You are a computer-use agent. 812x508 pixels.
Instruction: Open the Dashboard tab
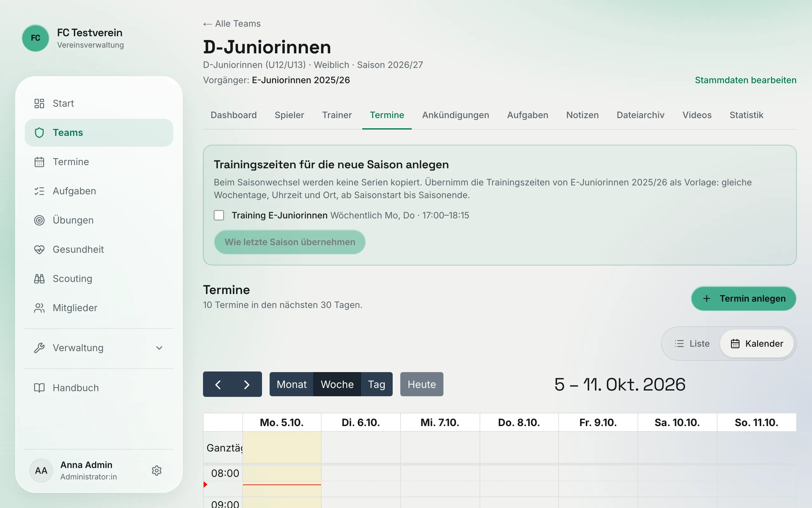pyautogui.click(x=233, y=115)
